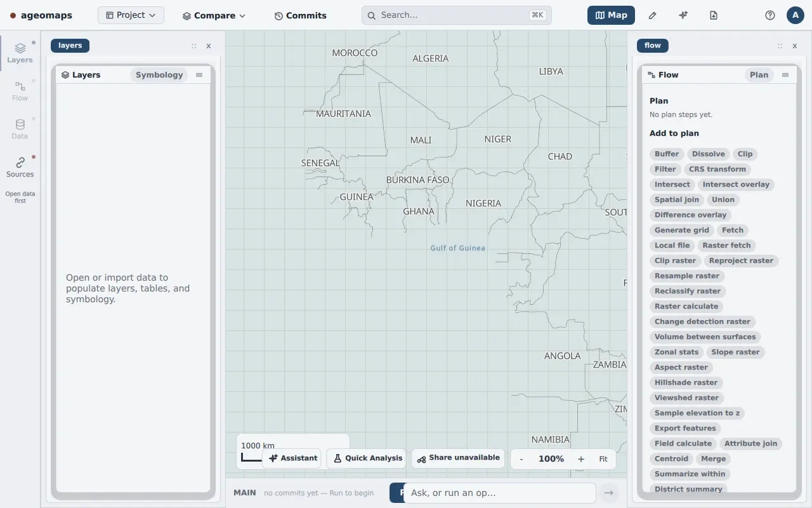Add Hillshade raster to plan
812x508 pixels.
point(686,383)
